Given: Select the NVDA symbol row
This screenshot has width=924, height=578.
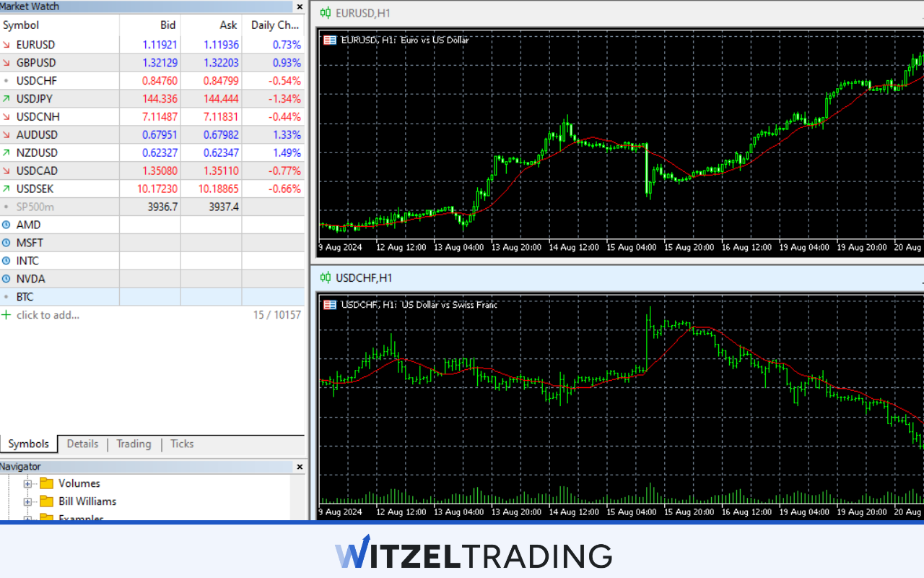Looking at the screenshot, I should click(31, 279).
